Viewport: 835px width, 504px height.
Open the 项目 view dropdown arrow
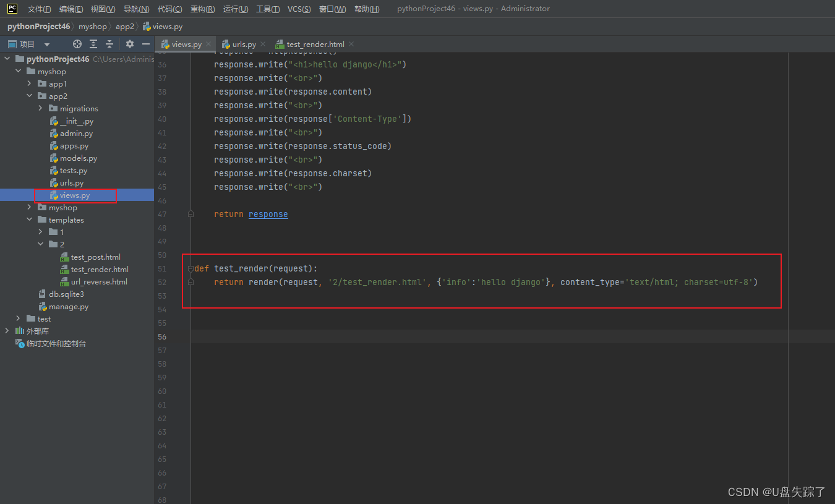[47, 43]
